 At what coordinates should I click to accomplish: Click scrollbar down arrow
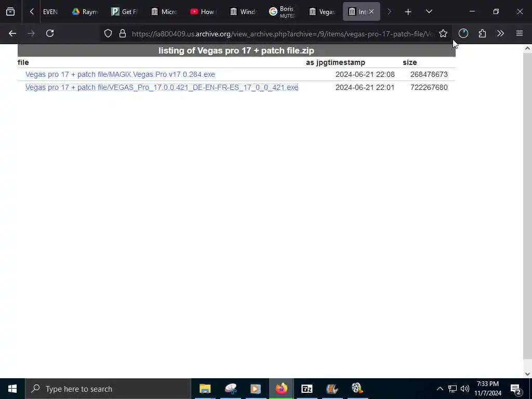(527, 374)
